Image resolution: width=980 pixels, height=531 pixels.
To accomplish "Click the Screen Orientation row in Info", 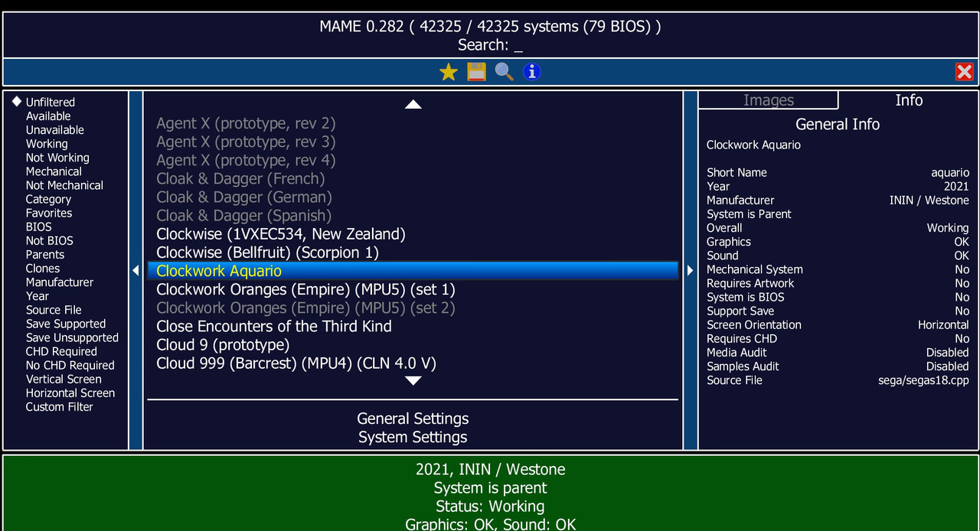I will click(838, 324).
